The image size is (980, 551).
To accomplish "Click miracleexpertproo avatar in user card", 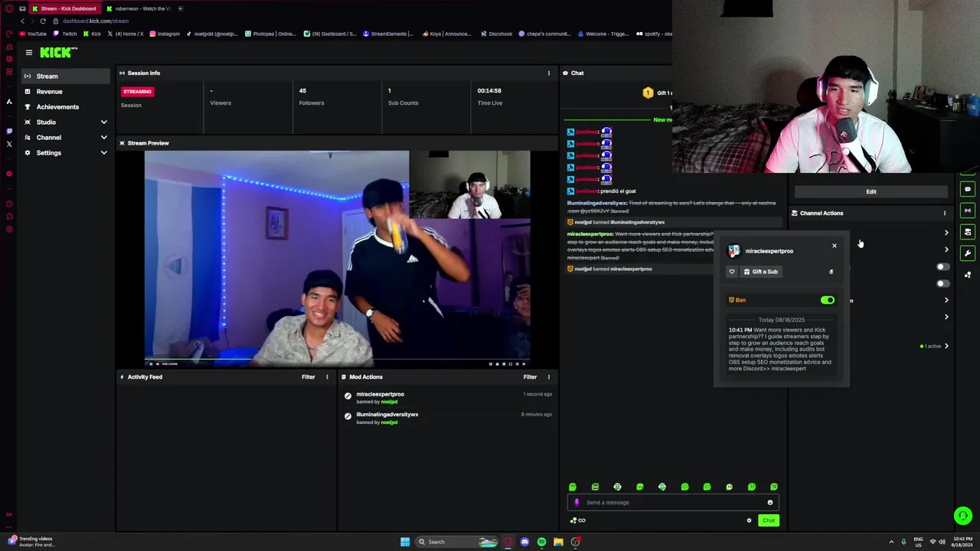I will coord(734,251).
